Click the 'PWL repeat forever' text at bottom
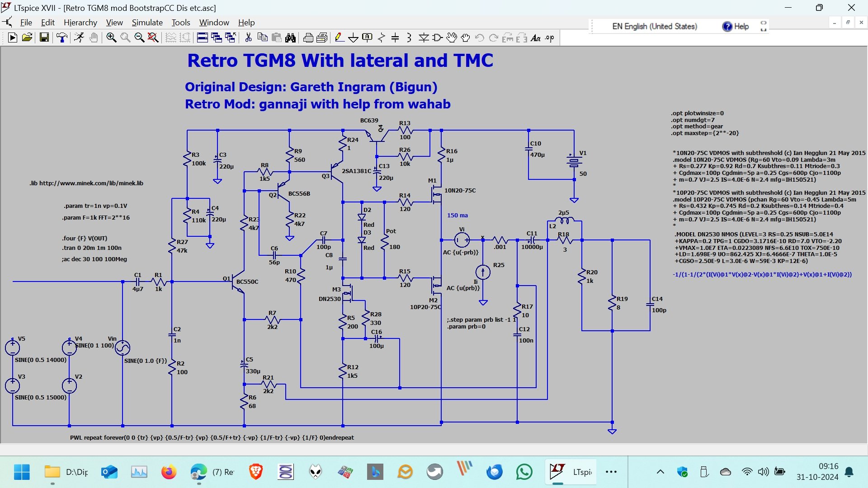This screenshot has width=868, height=488. (x=212, y=437)
